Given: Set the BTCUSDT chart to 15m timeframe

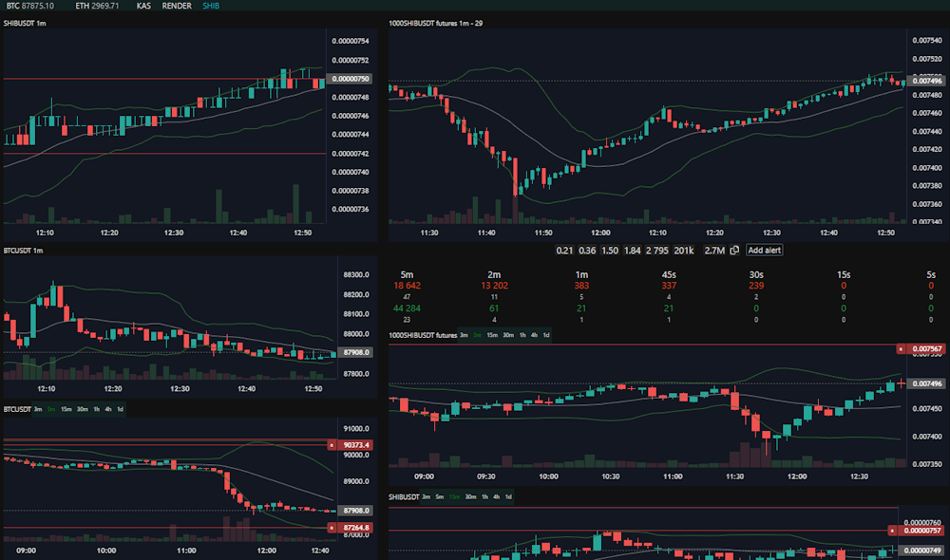Looking at the screenshot, I should pos(66,409).
